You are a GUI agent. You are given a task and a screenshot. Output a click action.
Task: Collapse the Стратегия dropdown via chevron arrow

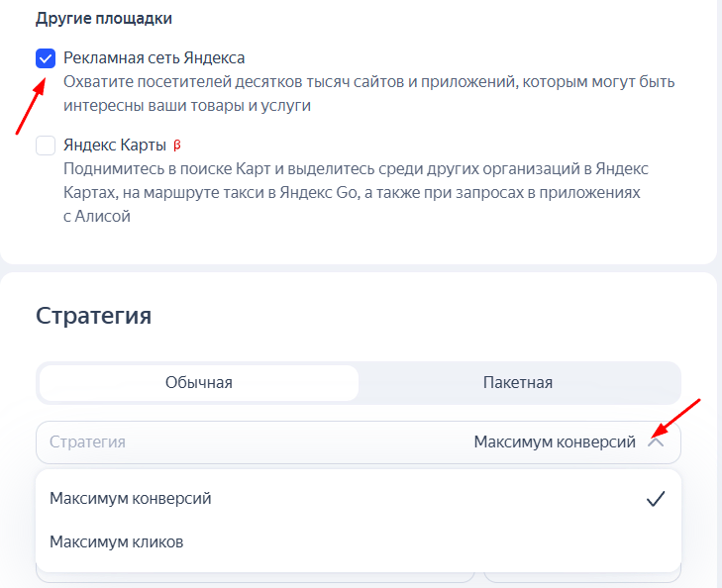656,442
